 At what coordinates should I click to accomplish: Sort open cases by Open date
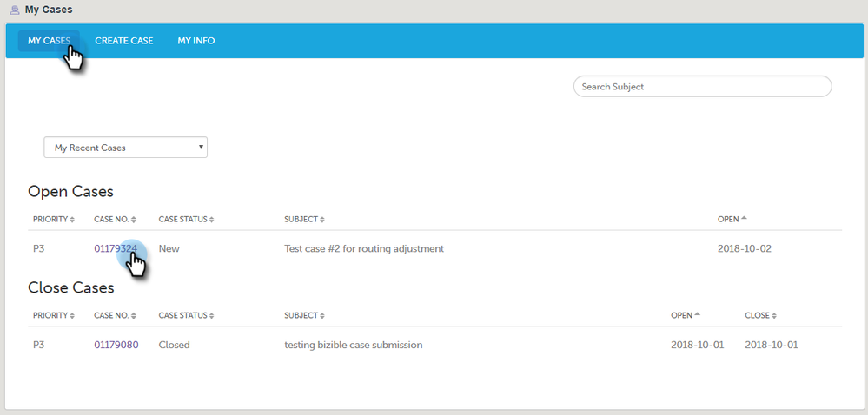coord(732,220)
